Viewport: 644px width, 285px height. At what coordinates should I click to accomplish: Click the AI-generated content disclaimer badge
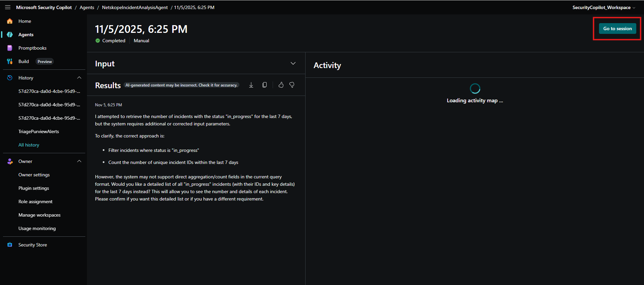coord(181,85)
